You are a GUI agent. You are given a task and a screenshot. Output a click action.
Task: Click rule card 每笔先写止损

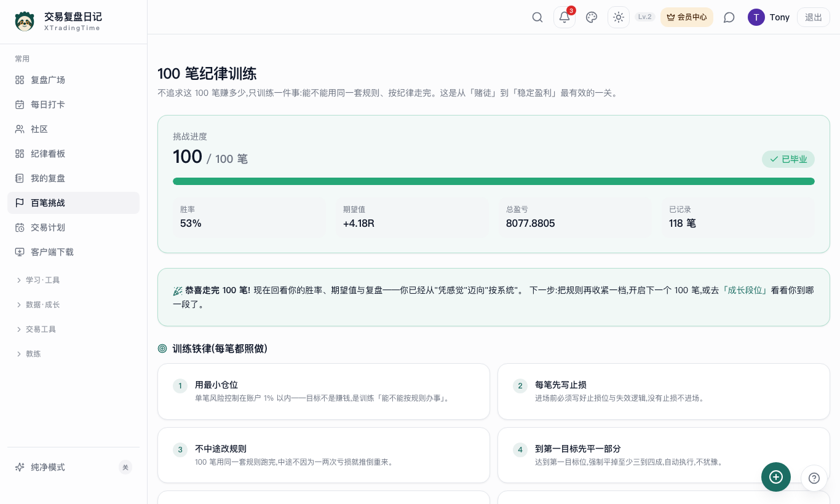point(664,392)
